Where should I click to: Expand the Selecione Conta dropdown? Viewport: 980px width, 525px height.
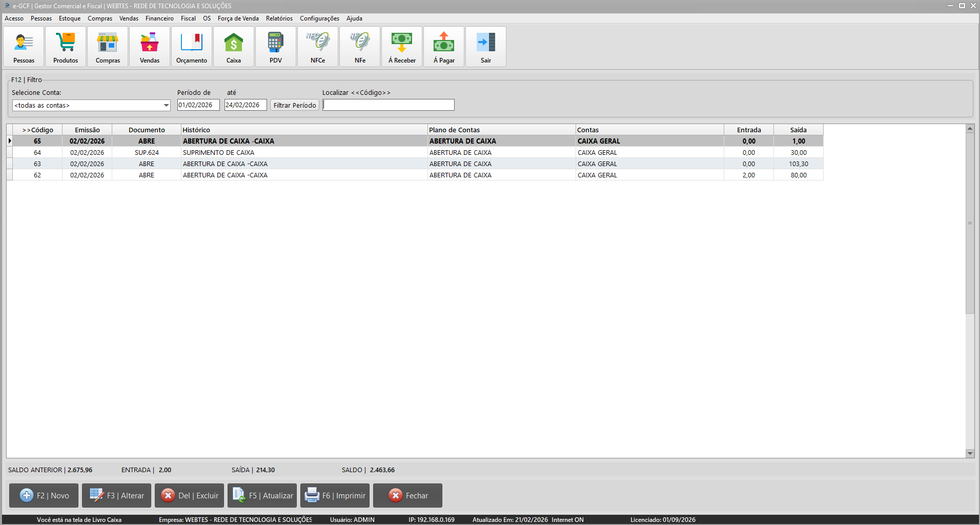[166, 106]
